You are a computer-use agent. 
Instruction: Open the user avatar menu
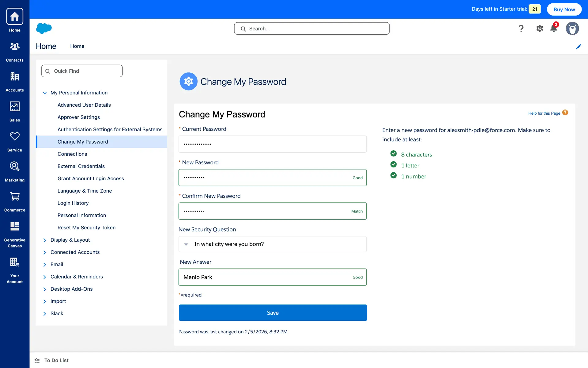pyautogui.click(x=572, y=29)
